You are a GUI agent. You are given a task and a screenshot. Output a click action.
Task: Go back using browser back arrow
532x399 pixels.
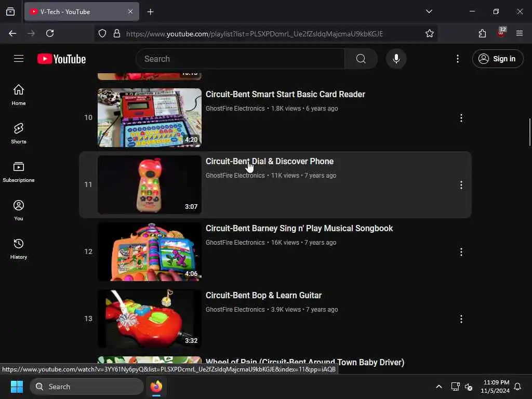point(12,33)
